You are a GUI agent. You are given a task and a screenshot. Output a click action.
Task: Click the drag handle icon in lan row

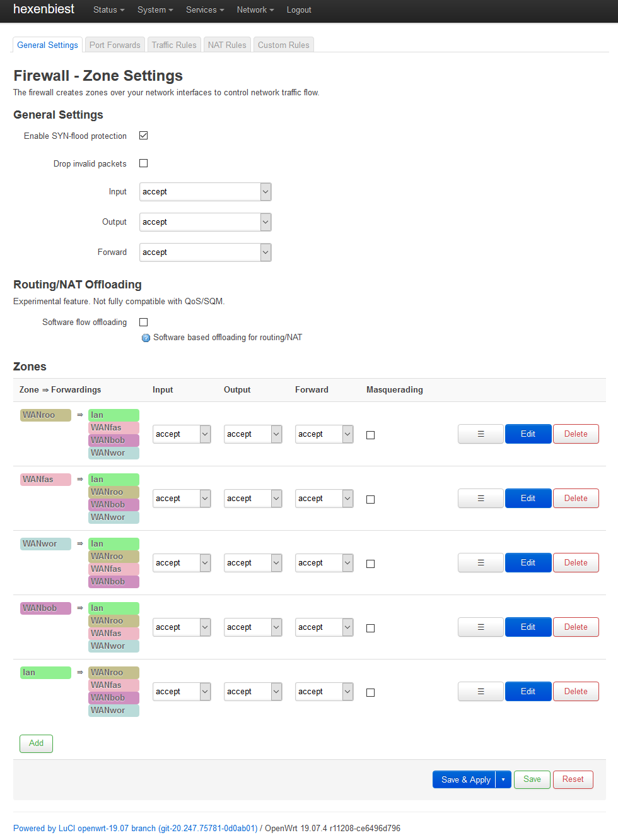[x=481, y=692]
